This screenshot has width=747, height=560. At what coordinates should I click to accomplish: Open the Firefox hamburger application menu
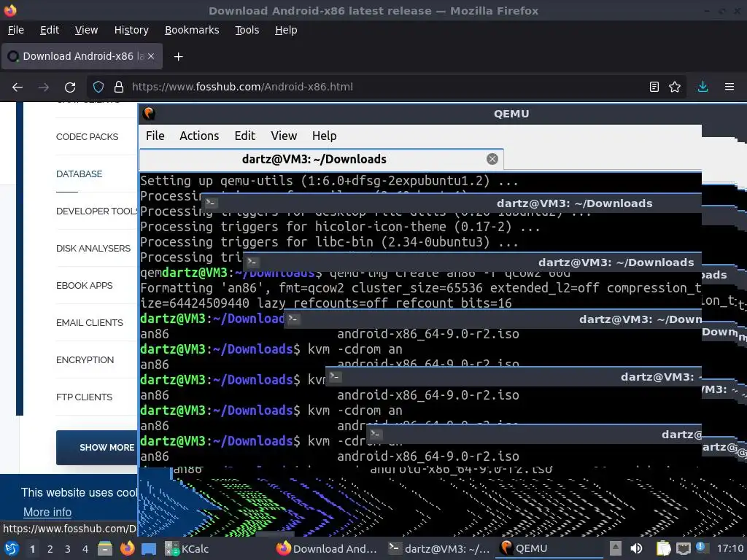(x=729, y=87)
